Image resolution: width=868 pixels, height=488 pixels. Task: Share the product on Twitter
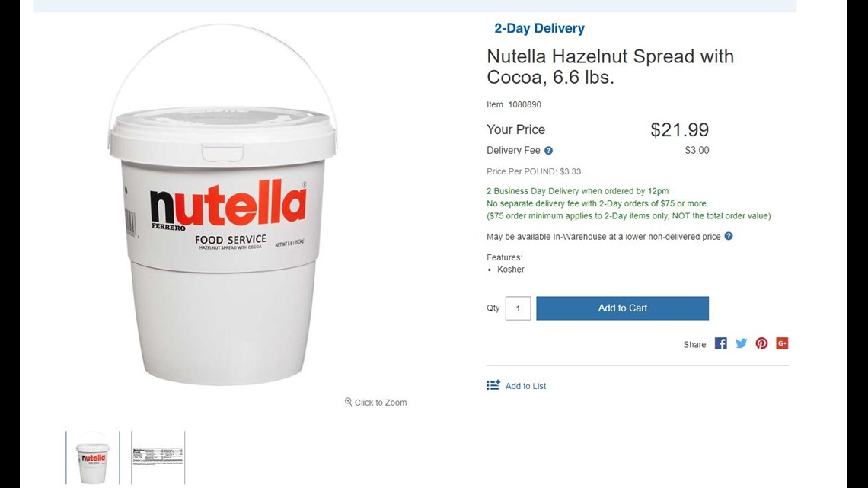tap(741, 343)
